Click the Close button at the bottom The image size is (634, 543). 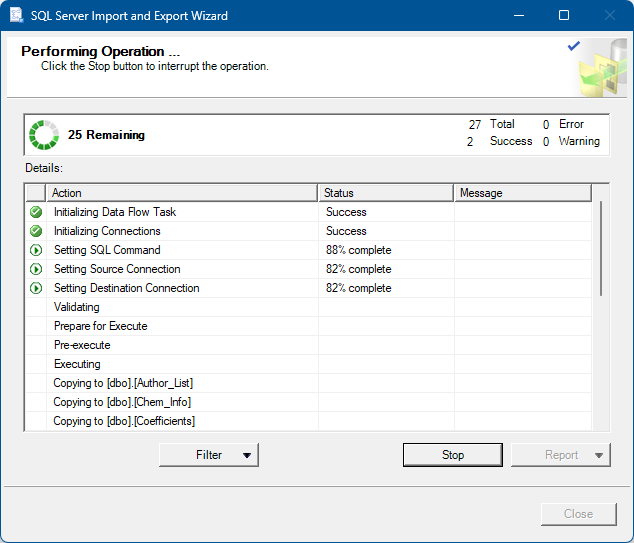[579, 514]
